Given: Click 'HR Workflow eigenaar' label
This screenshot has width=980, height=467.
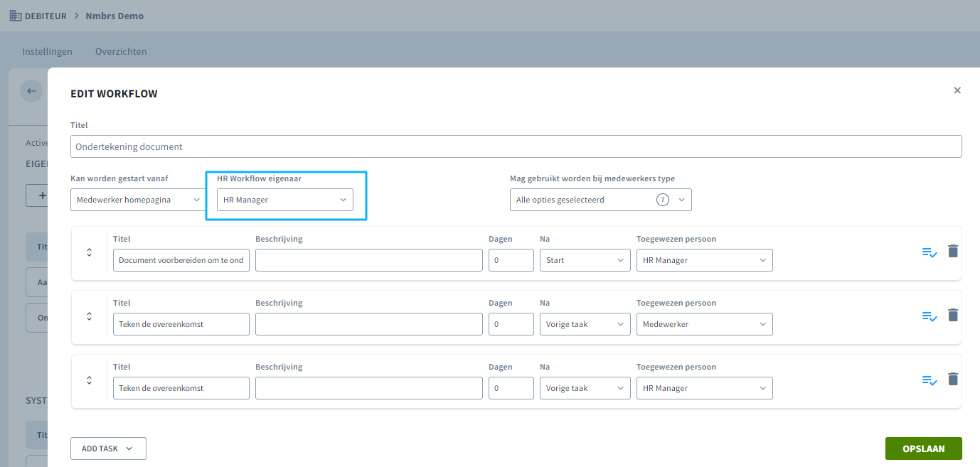Looking at the screenshot, I should pos(259,178).
